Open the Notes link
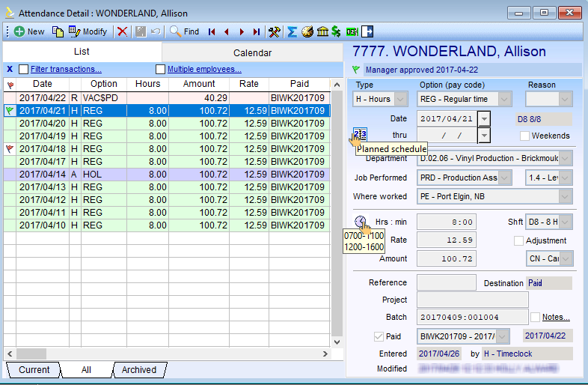This screenshot has height=385, width=588. (x=556, y=317)
